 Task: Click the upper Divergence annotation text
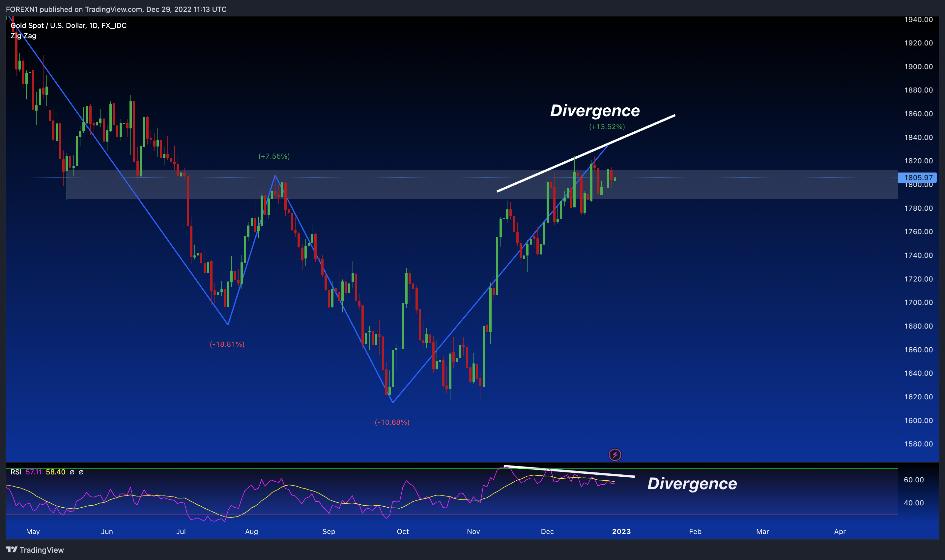tap(595, 111)
